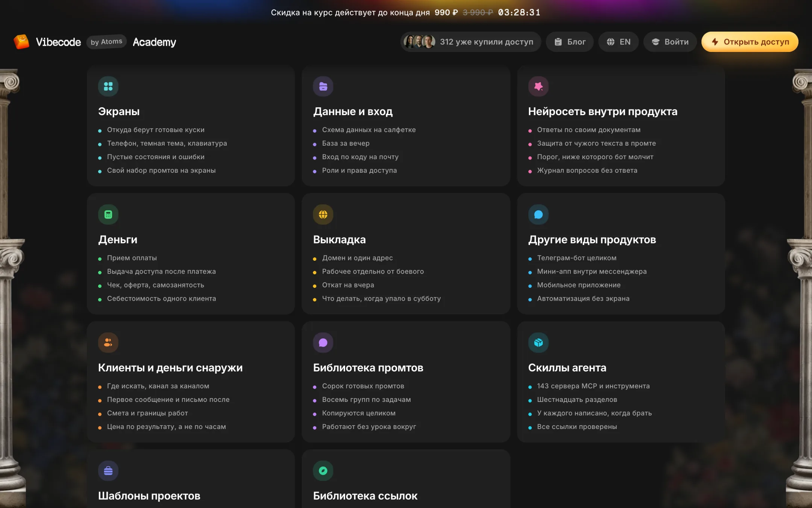Click Шаблоны проектов heading
The width and height of the screenshot is (812, 508).
pos(149,496)
